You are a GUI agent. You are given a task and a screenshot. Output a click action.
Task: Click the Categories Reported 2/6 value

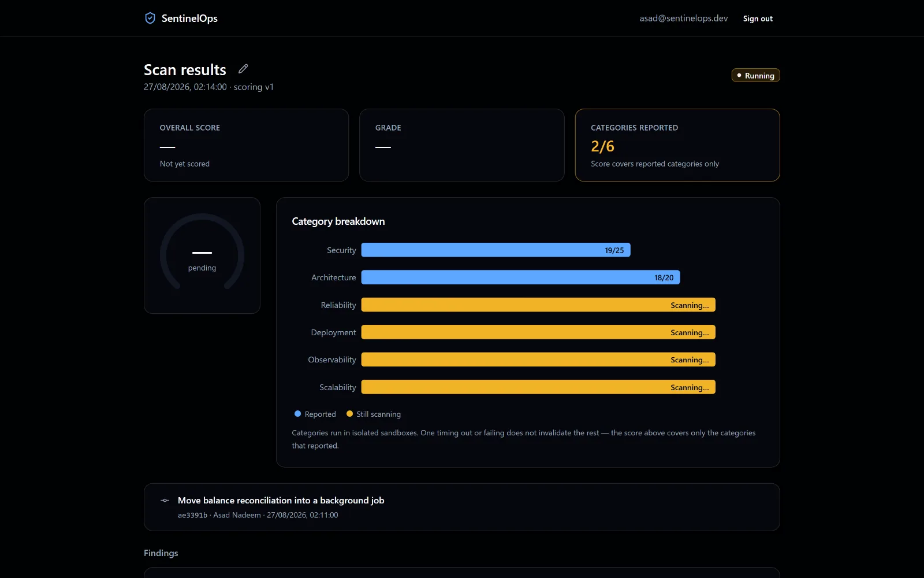tap(602, 146)
